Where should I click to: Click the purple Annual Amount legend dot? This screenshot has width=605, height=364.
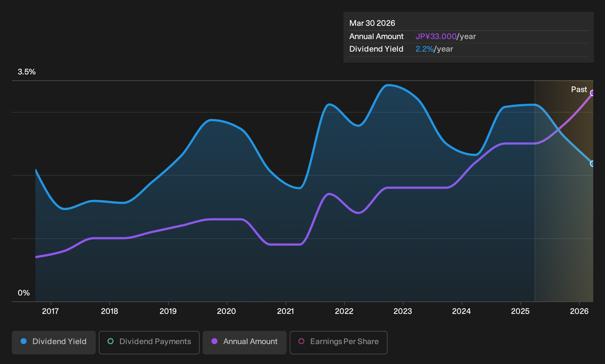click(x=214, y=342)
